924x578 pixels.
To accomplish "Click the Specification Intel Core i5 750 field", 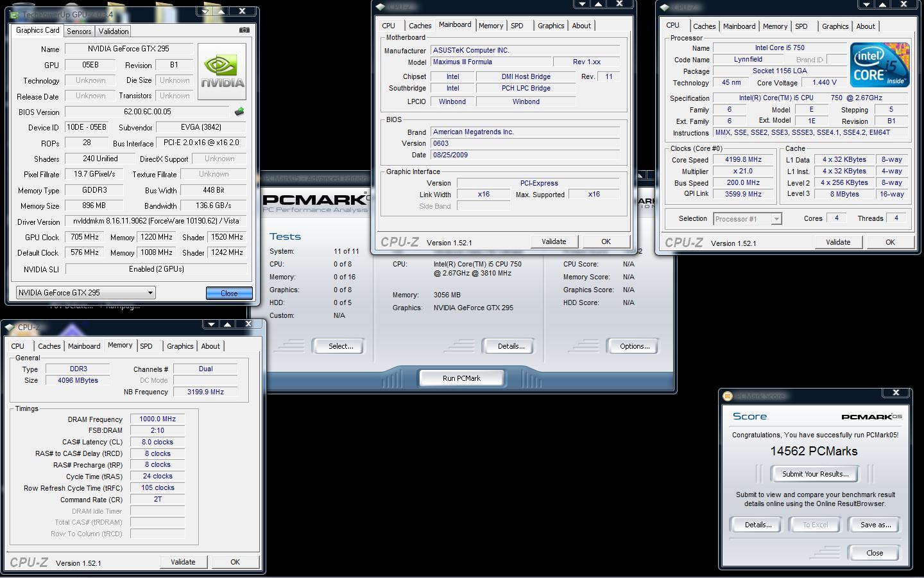I will (810, 98).
